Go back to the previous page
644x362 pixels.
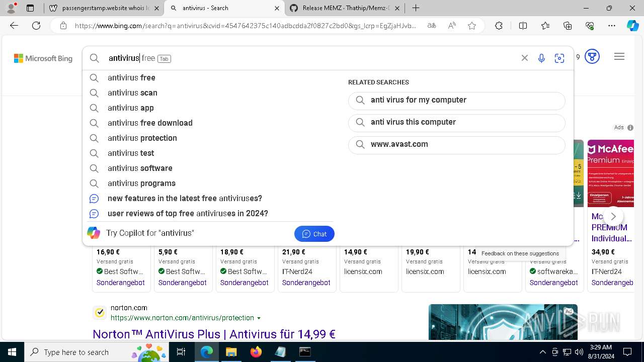click(x=14, y=26)
